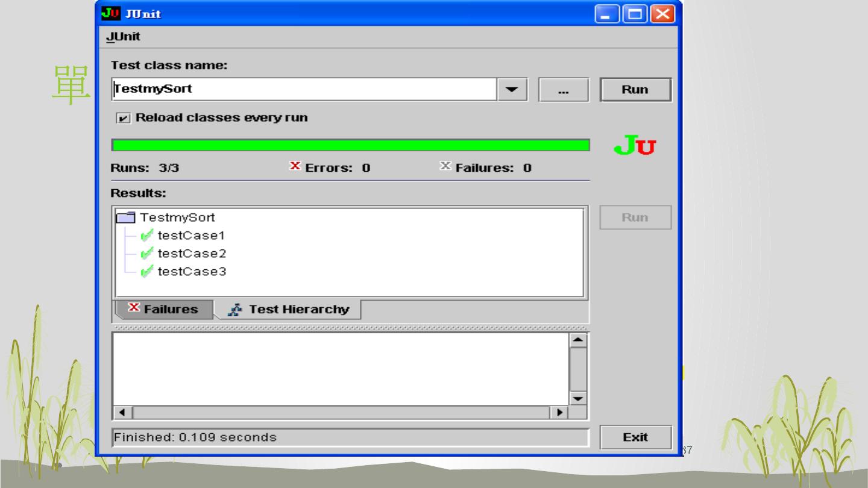This screenshot has width=868, height=488.
Task: Open the JUnit menu
Action: 123,36
